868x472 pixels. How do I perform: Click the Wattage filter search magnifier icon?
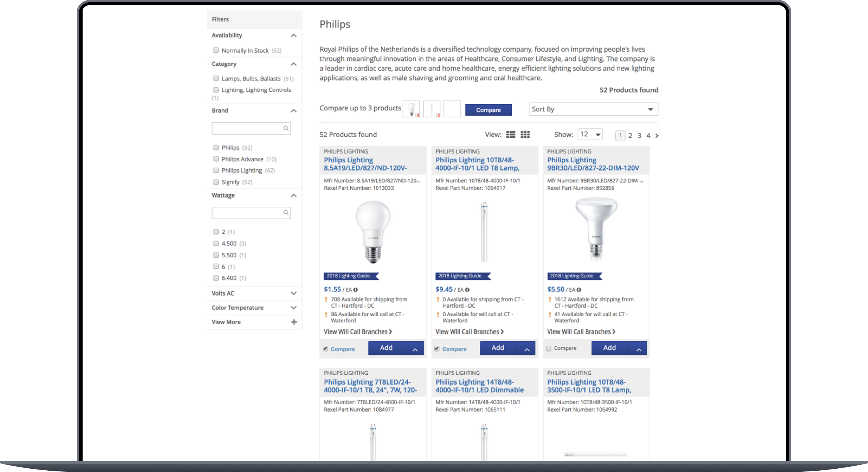(286, 213)
